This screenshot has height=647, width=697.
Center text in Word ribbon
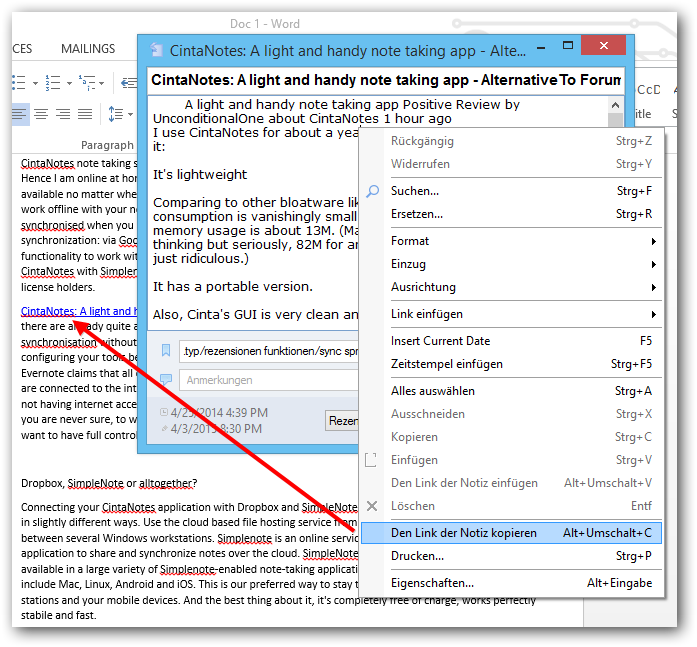coord(41,114)
